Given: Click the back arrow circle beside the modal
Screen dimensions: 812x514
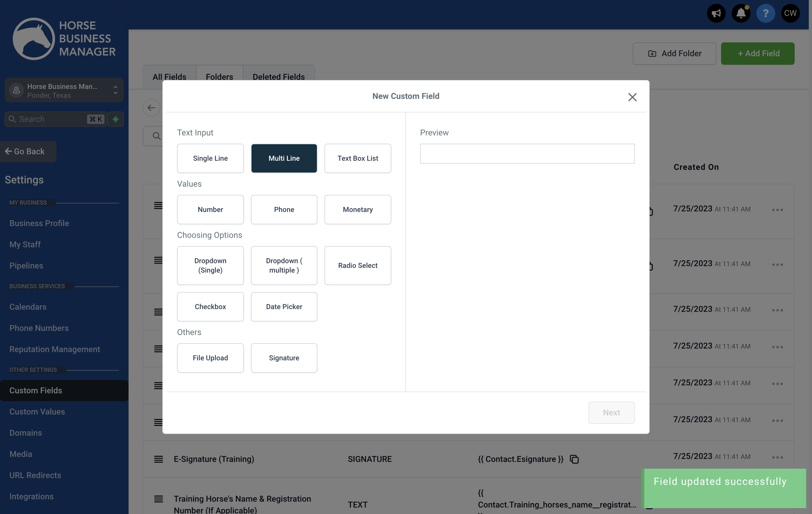Looking at the screenshot, I should click(152, 108).
